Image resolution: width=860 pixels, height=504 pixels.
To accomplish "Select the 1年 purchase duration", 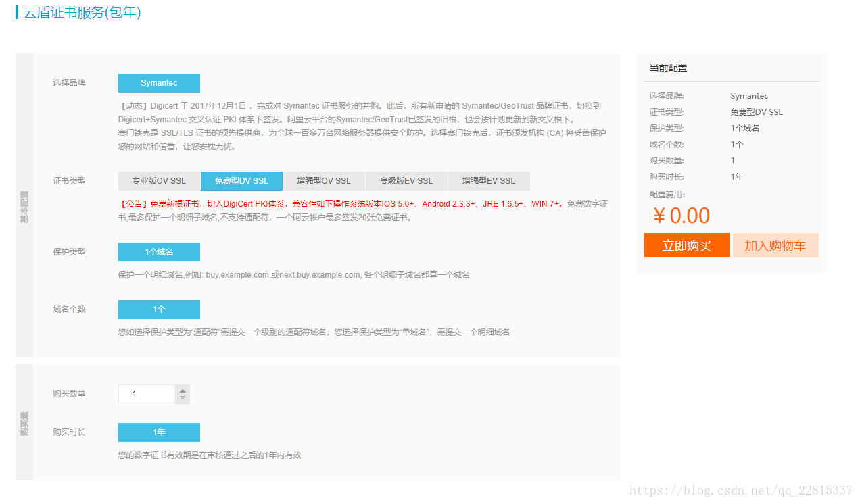I will [x=159, y=432].
